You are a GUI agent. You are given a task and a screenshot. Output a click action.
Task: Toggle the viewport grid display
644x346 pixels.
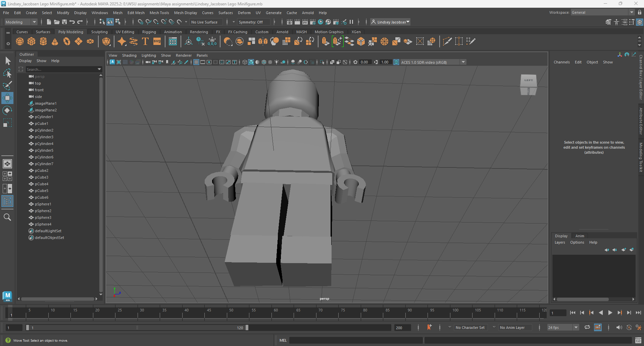click(196, 62)
